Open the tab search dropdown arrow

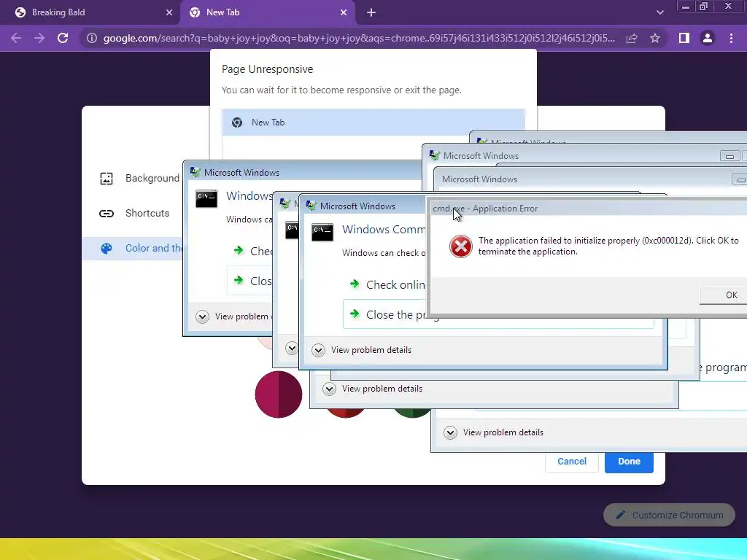[659, 12]
